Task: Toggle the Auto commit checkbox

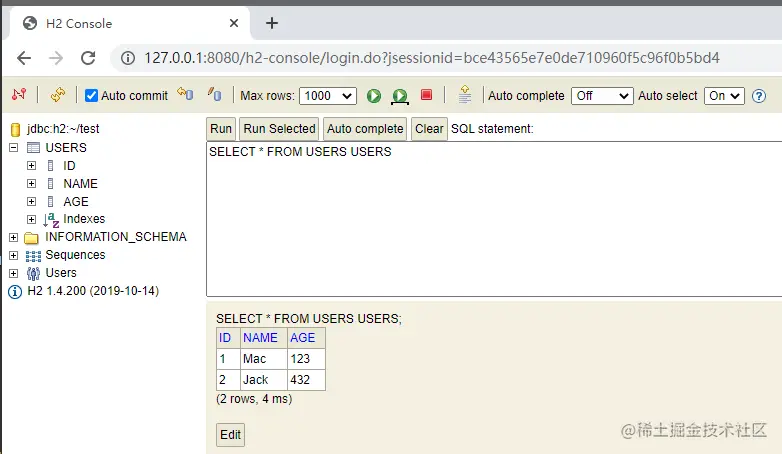Action: tap(91, 95)
